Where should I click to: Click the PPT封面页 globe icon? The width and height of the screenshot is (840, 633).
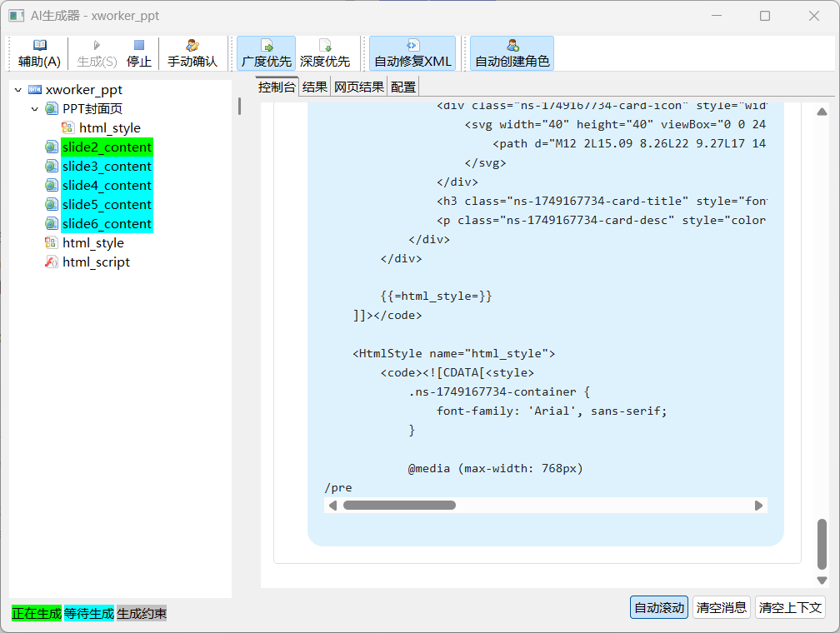[x=52, y=109]
